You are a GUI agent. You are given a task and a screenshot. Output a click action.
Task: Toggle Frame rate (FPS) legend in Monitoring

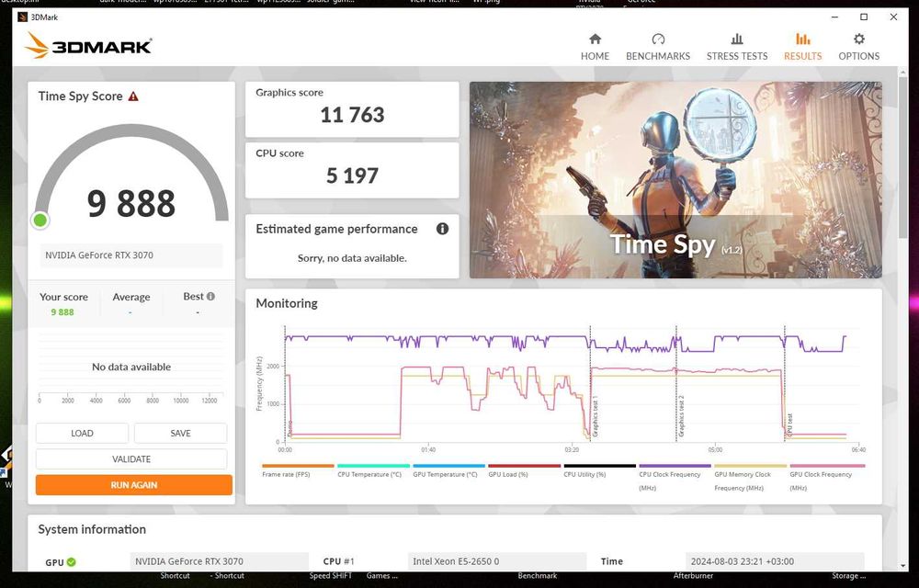click(x=298, y=472)
